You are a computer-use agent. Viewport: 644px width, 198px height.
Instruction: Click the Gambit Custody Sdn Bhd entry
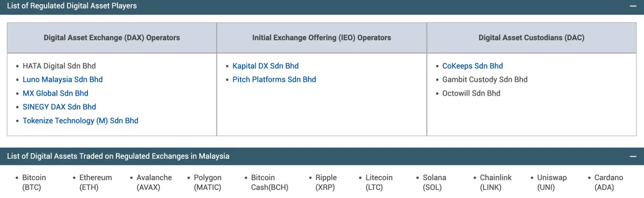click(485, 79)
